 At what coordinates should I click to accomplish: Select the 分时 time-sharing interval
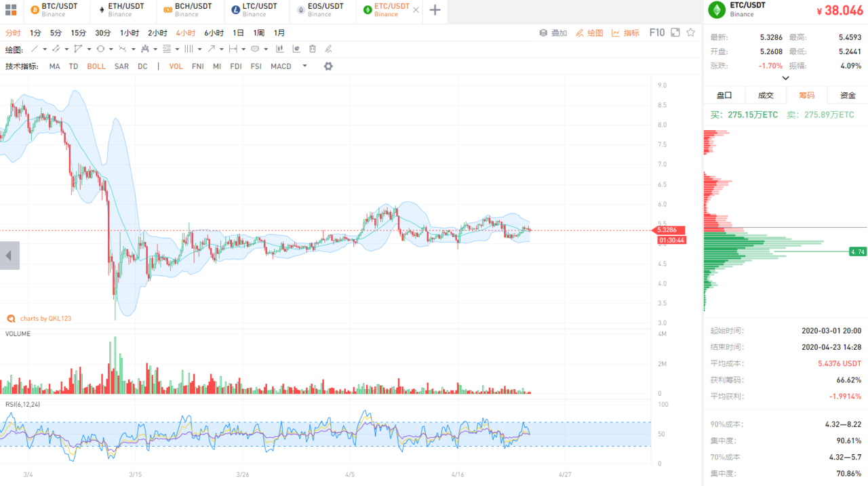click(x=13, y=33)
